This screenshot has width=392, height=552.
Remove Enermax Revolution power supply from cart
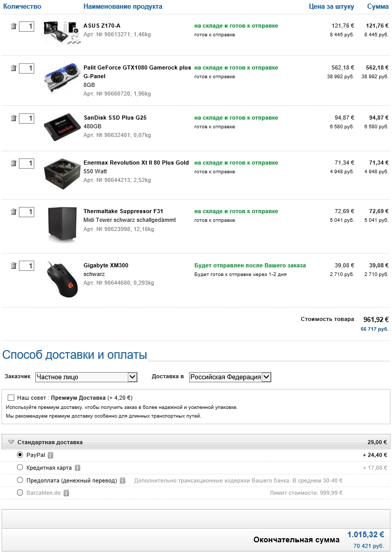coord(13,163)
